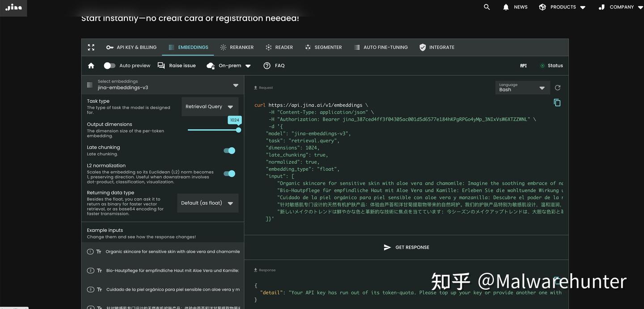
Task: Click the "embedding_type": "float" line
Action: coord(303,169)
